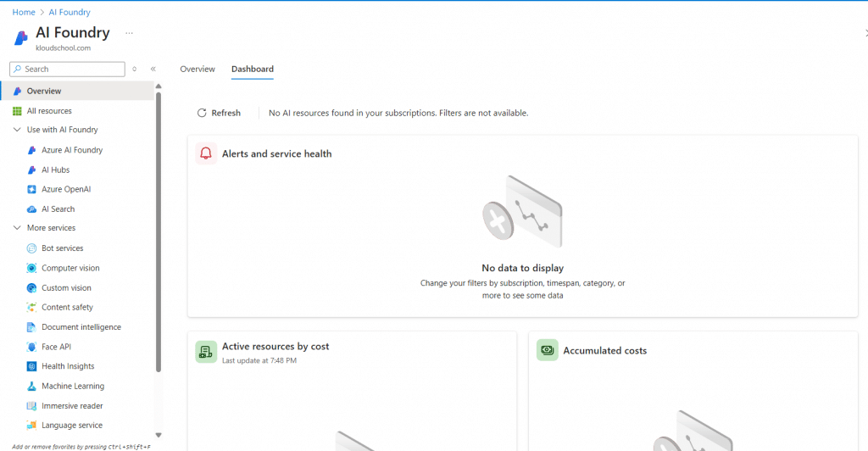Click the Alerts and service health bell icon
The height and width of the screenshot is (451, 868).
[x=206, y=153]
